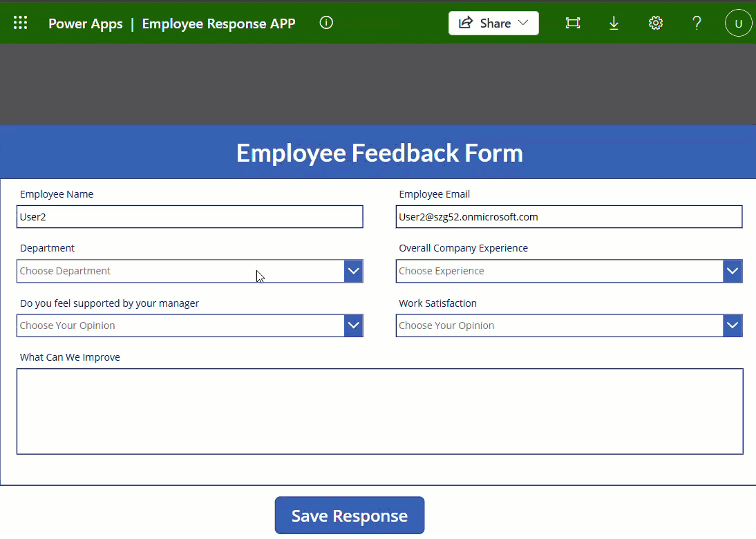Select the Employee Email text box

tap(568, 216)
